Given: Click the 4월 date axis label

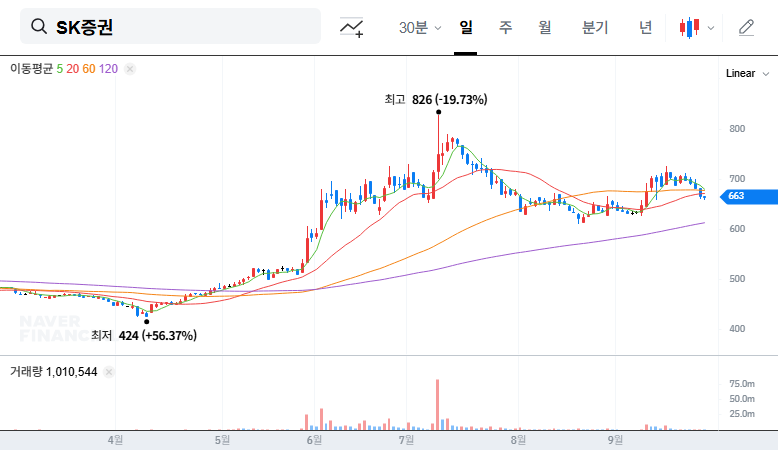Looking at the screenshot, I should click(x=115, y=440).
